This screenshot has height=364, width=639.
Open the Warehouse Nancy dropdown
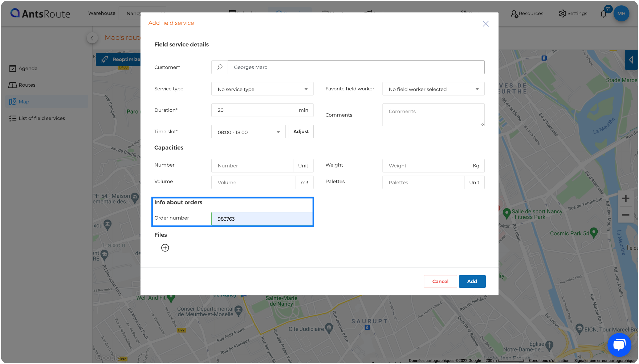142,13
